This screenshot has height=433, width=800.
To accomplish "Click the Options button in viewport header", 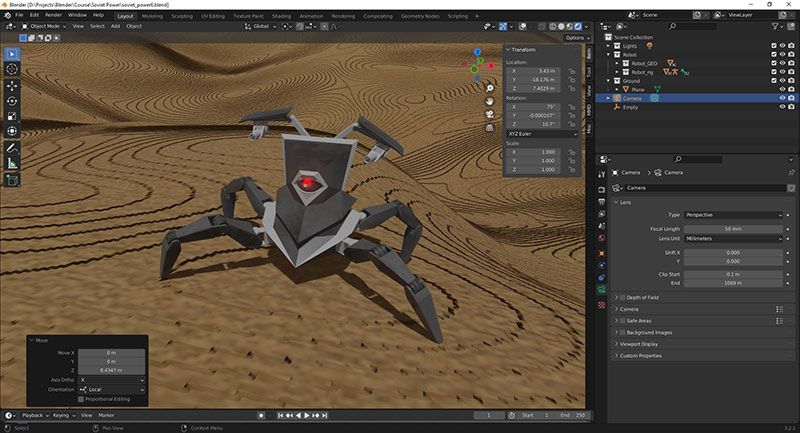I will [x=575, y=37].
